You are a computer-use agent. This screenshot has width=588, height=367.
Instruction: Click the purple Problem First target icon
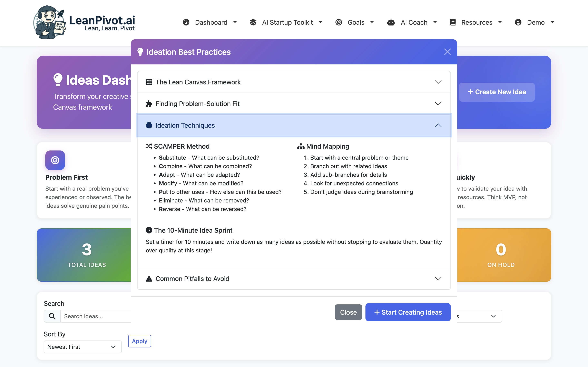coord(55,160)
